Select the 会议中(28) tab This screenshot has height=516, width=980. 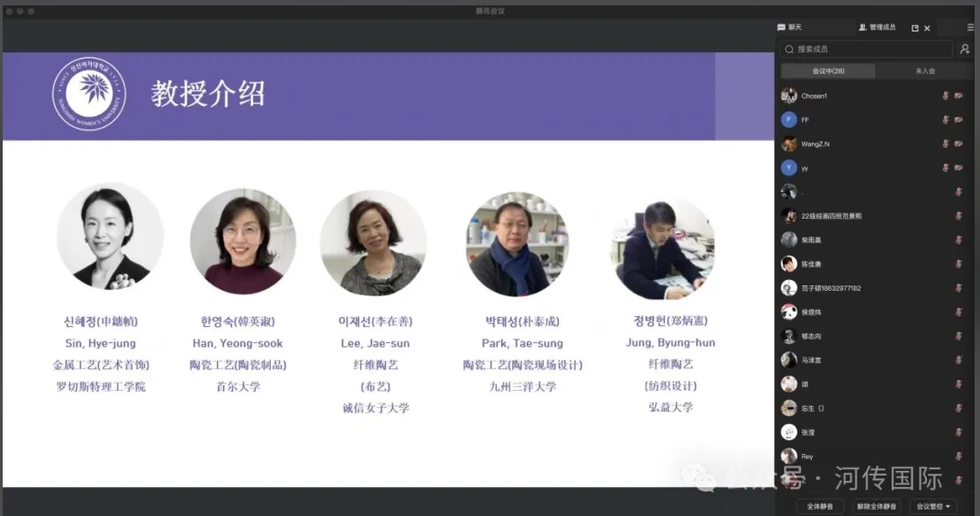(828, 71)
